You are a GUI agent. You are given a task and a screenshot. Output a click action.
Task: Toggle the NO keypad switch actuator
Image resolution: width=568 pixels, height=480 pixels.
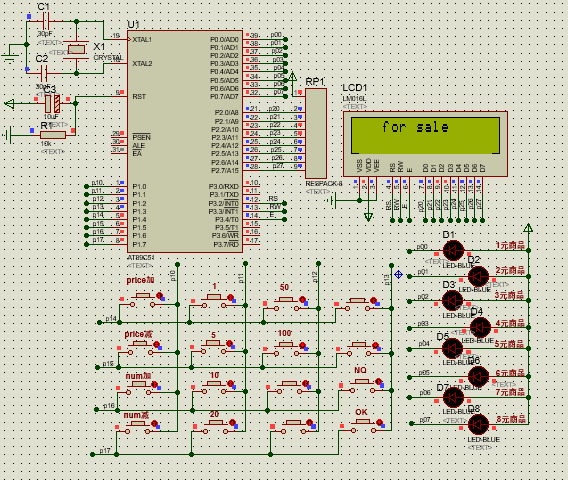point(379,381)
